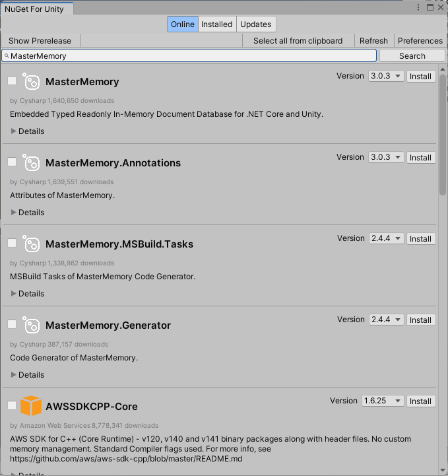Expand Details of MasterMemory package
Viewport: 448px width, 476px height.
(x=28, y=131)
